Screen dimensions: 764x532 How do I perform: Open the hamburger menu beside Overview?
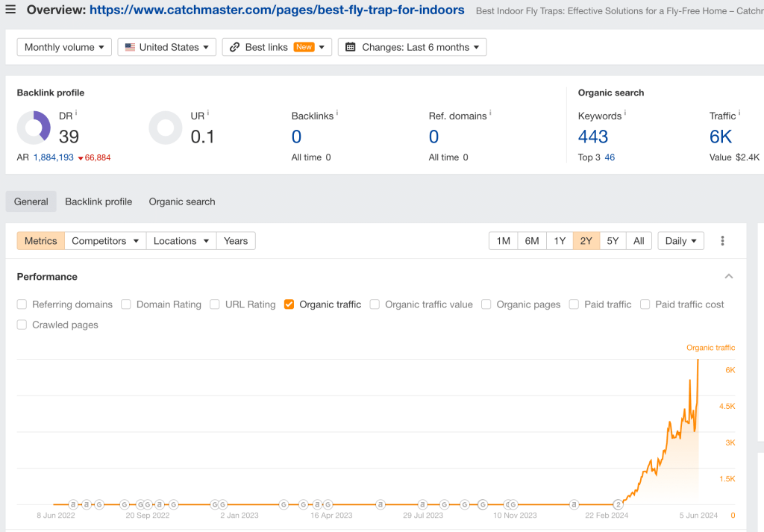click(10, 9)
